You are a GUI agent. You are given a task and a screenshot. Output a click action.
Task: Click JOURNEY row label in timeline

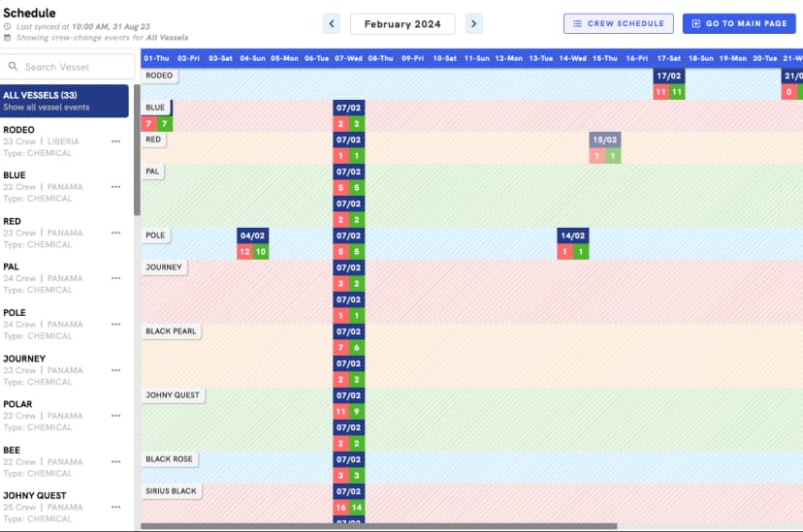[x=164, y=267]
